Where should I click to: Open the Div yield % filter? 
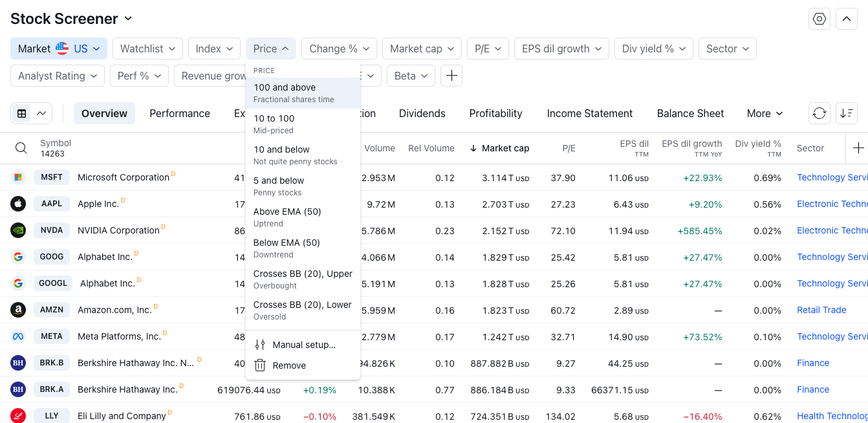(654, 49)
